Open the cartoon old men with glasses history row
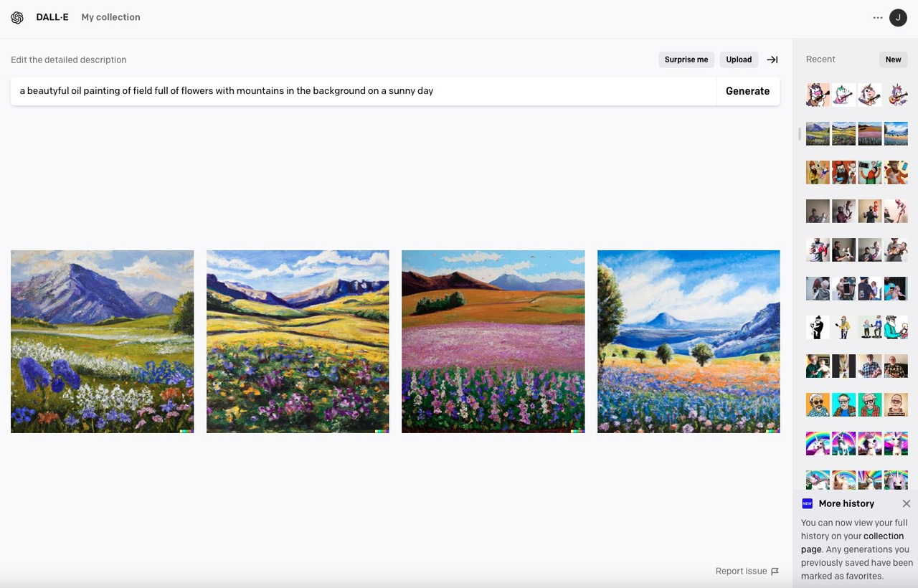The width and height of the screenshot is (918, 588). click(857, 404)
